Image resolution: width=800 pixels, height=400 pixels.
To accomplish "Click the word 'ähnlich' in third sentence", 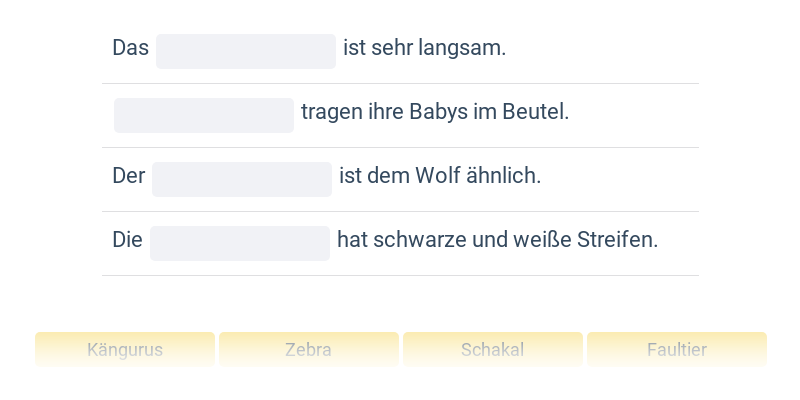I will click(507, 176).
